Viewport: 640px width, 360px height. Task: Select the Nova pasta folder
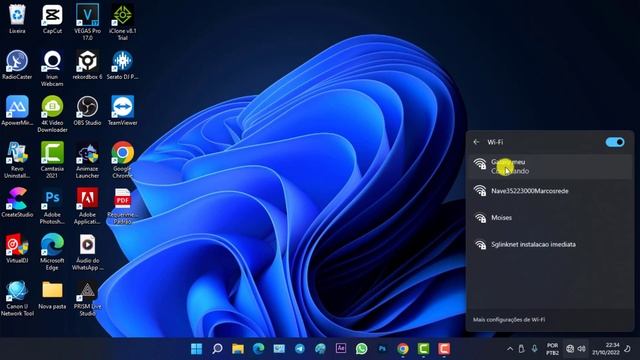click(52, 295)
